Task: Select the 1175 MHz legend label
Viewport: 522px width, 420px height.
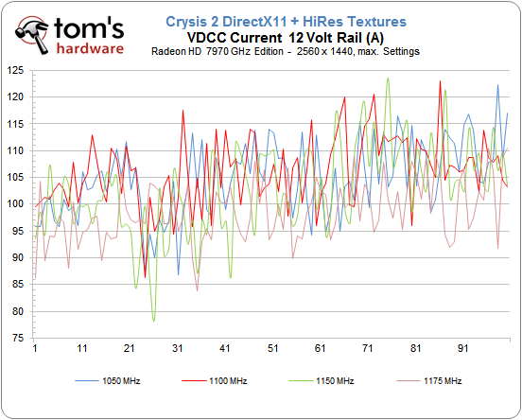Action: pyautogui.click(x=443, y=380)
